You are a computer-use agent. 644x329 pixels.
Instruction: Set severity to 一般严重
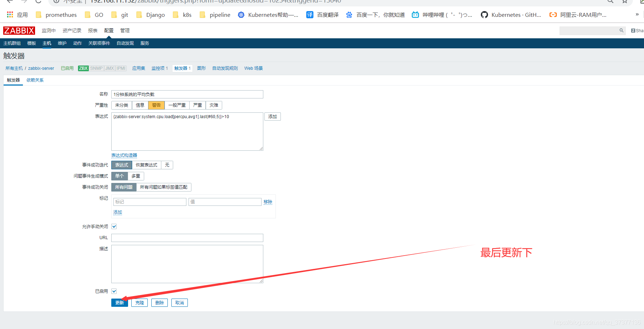177,105
